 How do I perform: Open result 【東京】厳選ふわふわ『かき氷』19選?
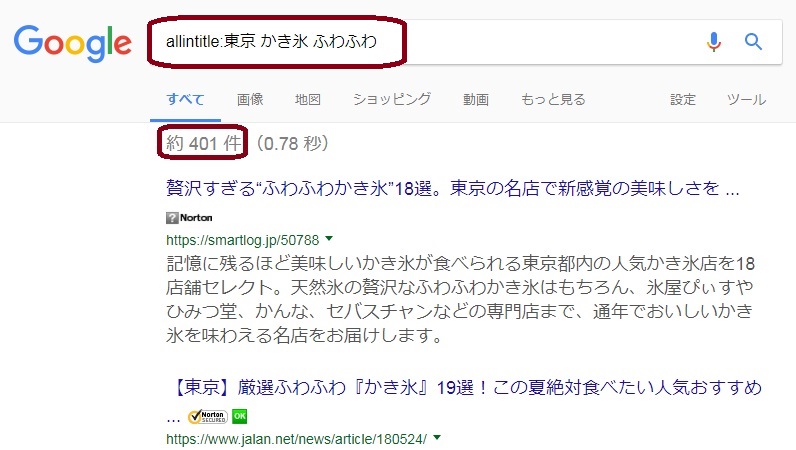pos(464,388)
